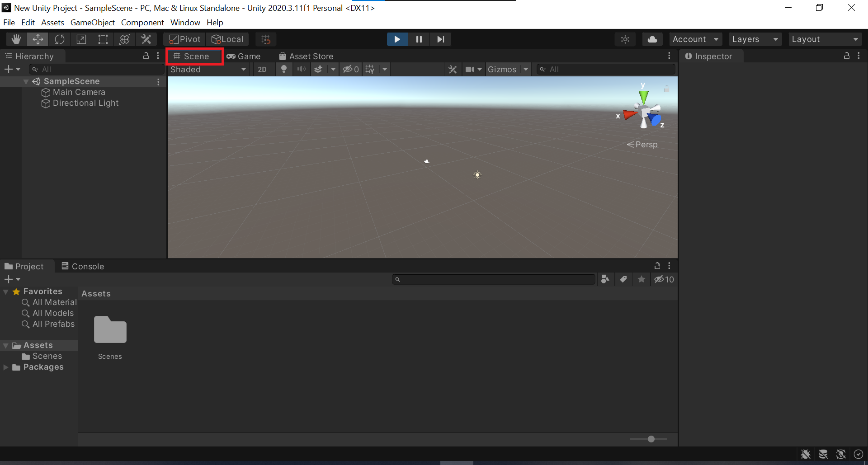Image resolution: width=868 pixels, height=465 pixels.
Task: Open the Component menu
Action: (x=142, y=23)
